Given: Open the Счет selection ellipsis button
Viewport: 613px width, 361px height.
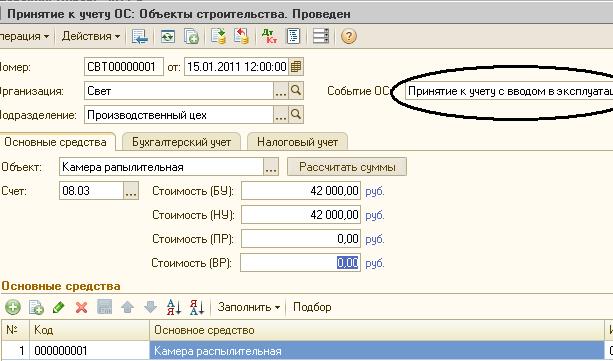Looking at the screenshot, I should (131, 191).
